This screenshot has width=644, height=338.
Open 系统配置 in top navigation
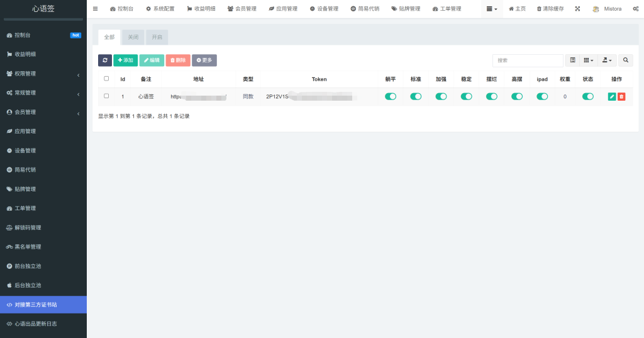(x=160, y=9)
